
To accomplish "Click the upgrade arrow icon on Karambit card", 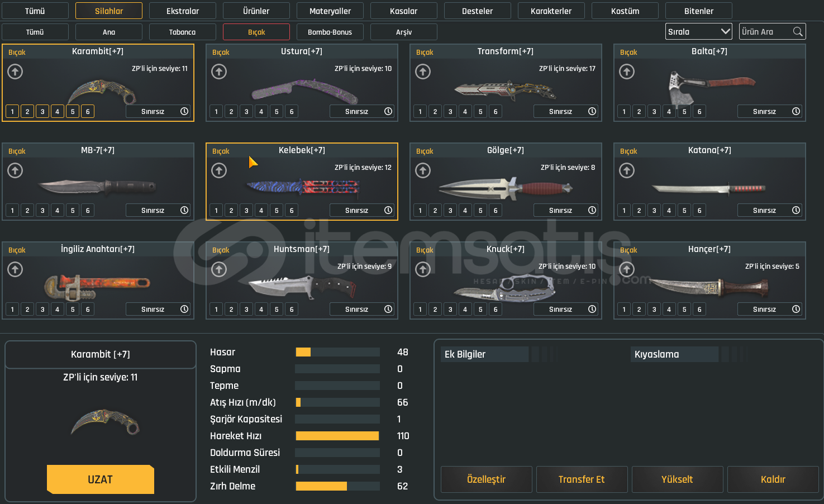I will point(15,72).
